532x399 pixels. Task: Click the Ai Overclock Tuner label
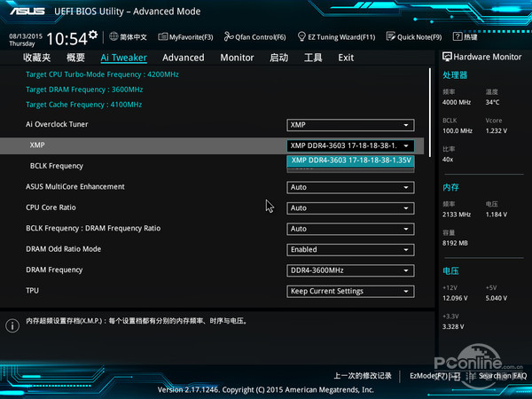click(x=57, y=124)
